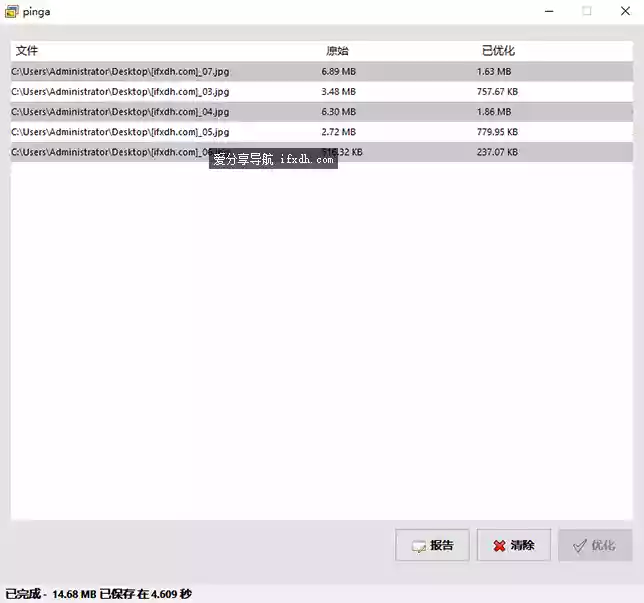The image size is (644, 603).
Task: Click the 1.86 MB optimized size cell
Action: [x=494, y=112]
